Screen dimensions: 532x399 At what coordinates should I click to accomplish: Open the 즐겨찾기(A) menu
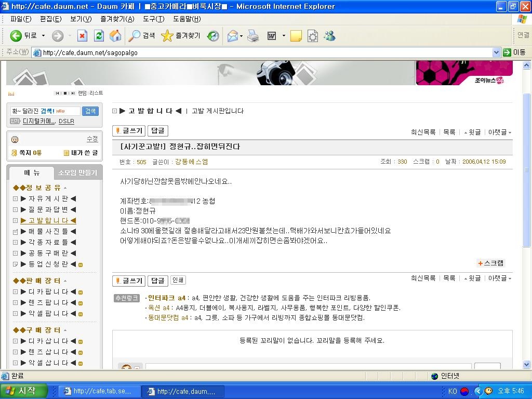coord(117,19)
